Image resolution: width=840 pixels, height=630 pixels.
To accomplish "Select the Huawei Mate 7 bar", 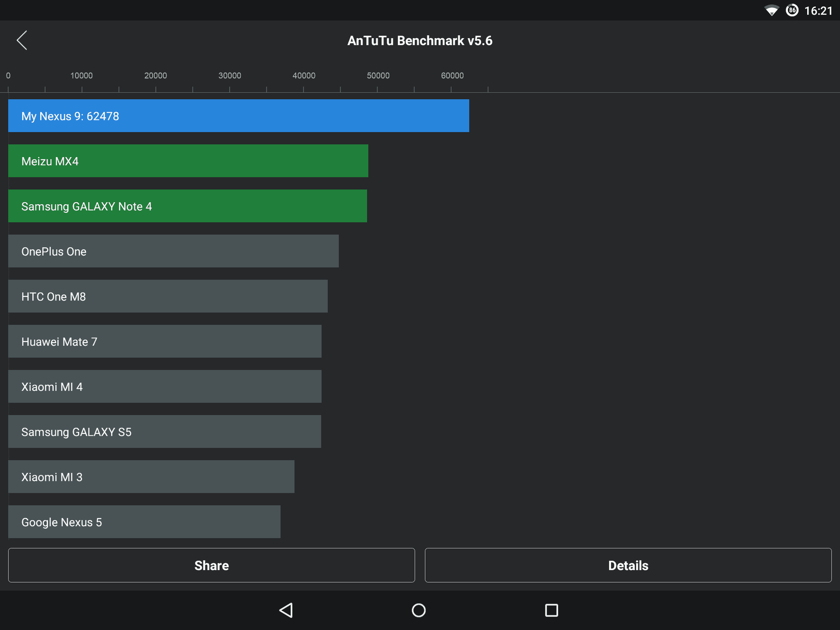I will pyautogui.click(x=165, y=341).
